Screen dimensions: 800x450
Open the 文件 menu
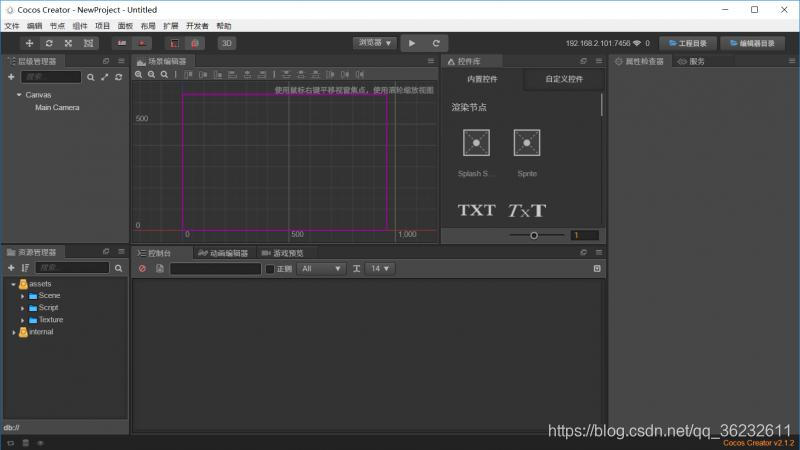coord(12,26)
